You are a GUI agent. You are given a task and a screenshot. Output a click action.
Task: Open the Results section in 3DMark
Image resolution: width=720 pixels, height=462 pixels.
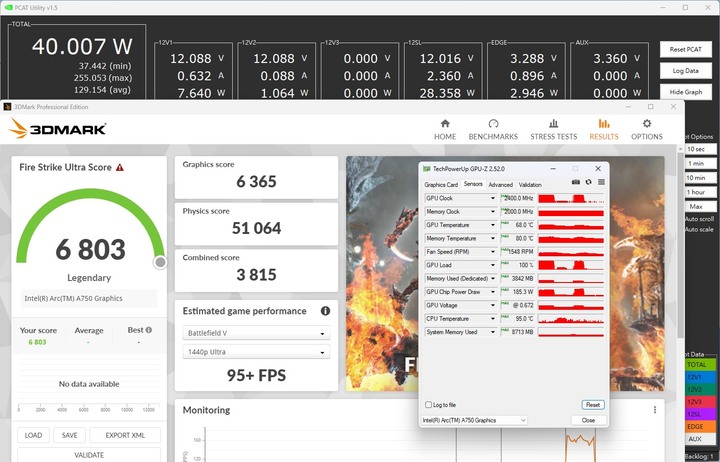604,130
